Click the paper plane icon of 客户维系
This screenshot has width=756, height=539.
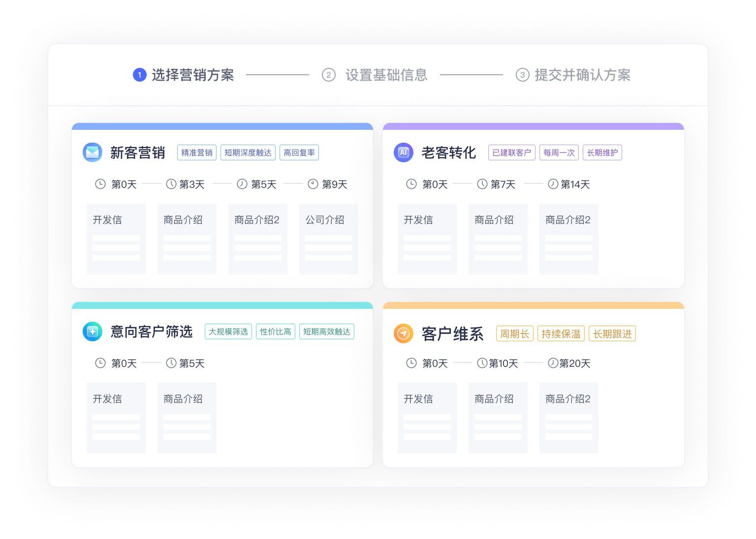coord(404,333)
